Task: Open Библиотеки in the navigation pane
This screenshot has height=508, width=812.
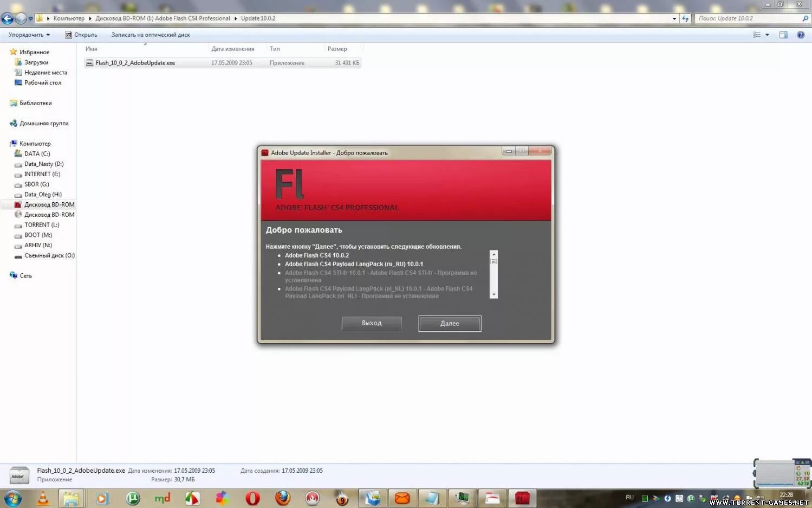Action: coord(35,103)
